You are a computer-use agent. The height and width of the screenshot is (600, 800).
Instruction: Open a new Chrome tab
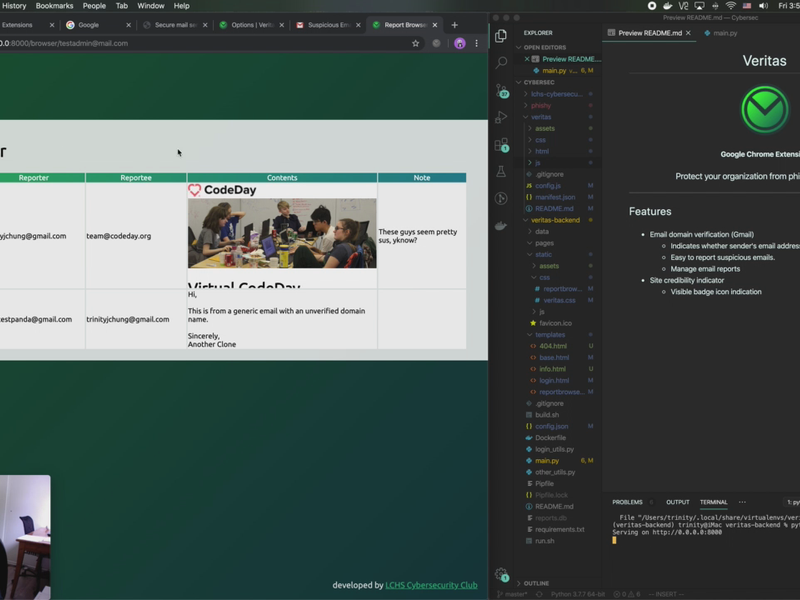455,24
